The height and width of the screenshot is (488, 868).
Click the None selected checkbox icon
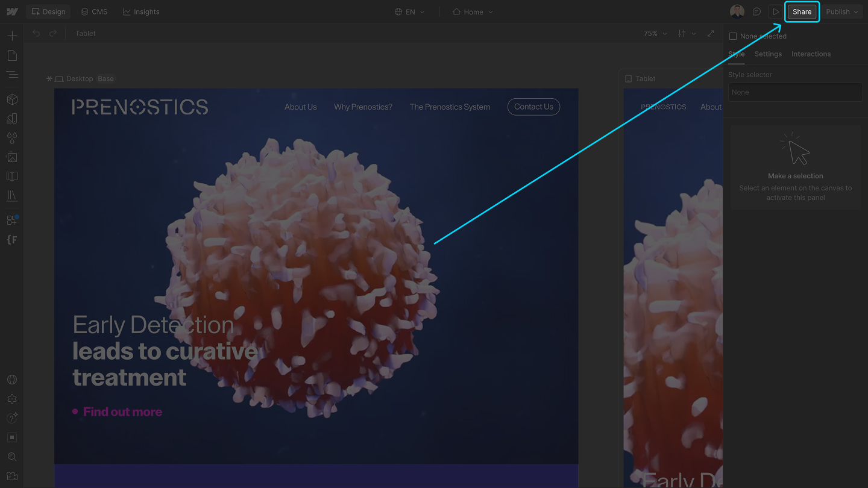tap(733, 36)
